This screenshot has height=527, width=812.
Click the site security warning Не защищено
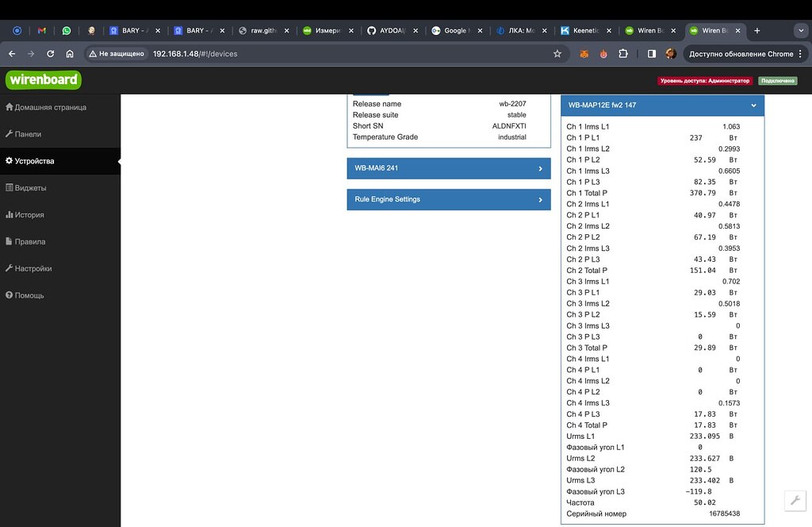[x=119, y=54]
